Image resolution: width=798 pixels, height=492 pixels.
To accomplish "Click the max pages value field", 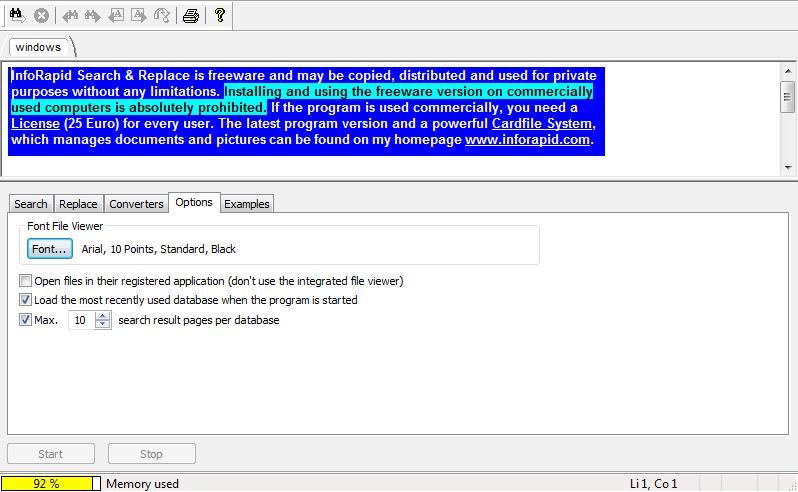I will 81,320.
